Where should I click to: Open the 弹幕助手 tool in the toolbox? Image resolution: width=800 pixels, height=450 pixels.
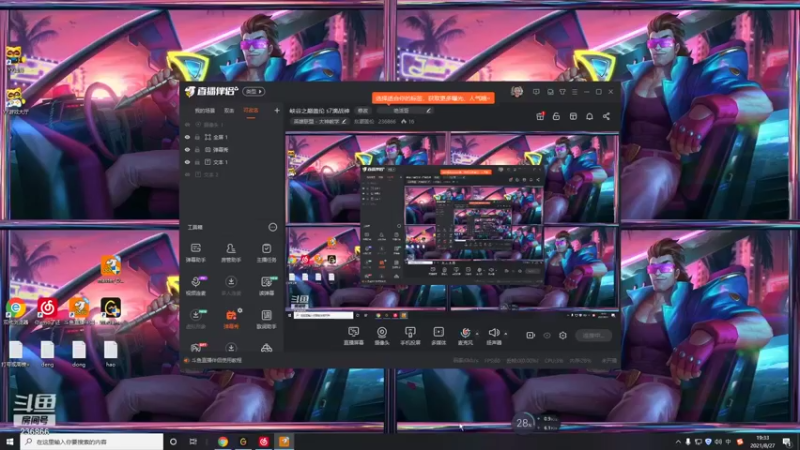pos(195,253)
